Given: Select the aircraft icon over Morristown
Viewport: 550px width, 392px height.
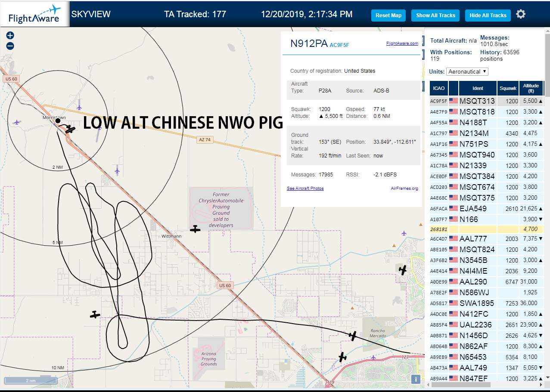Looking at the screenshot, I should [70, 129].
